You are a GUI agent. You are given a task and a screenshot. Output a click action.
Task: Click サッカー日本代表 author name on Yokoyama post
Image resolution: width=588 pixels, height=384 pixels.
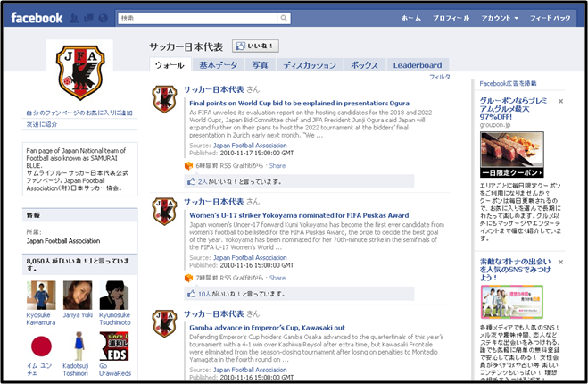pyautogui.click(x=214, y=202)
